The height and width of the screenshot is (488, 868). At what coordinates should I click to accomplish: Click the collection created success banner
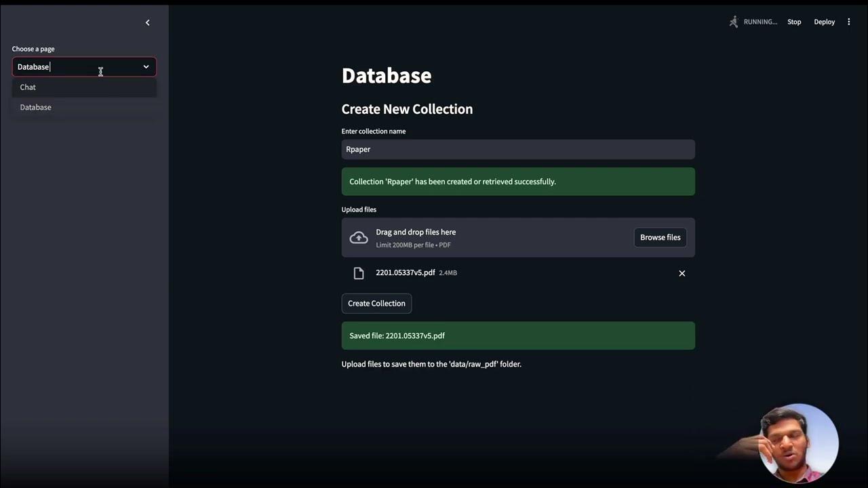click(517, 182)
